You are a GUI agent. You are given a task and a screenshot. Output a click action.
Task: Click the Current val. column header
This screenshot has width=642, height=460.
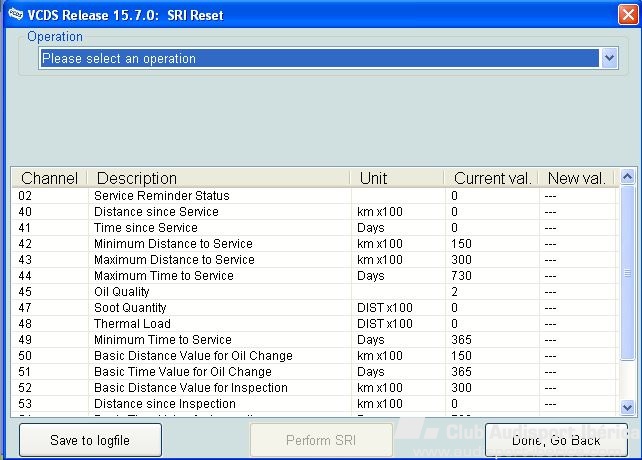click(491, 178)
